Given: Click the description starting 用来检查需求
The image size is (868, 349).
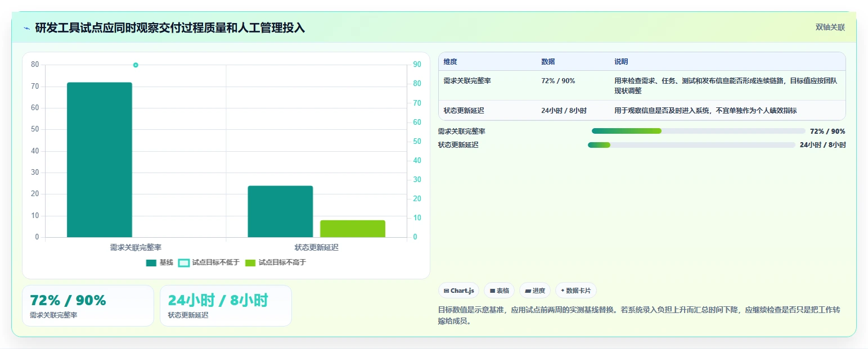Looking at the screenshot, I should pyautogui.click(x=727, y=85).
